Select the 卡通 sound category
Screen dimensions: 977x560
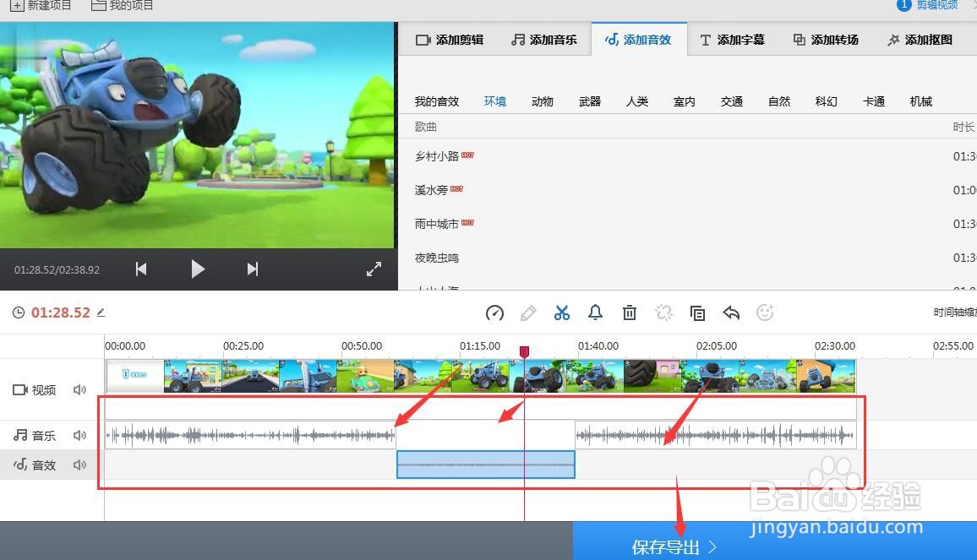[x=874, y=101]
